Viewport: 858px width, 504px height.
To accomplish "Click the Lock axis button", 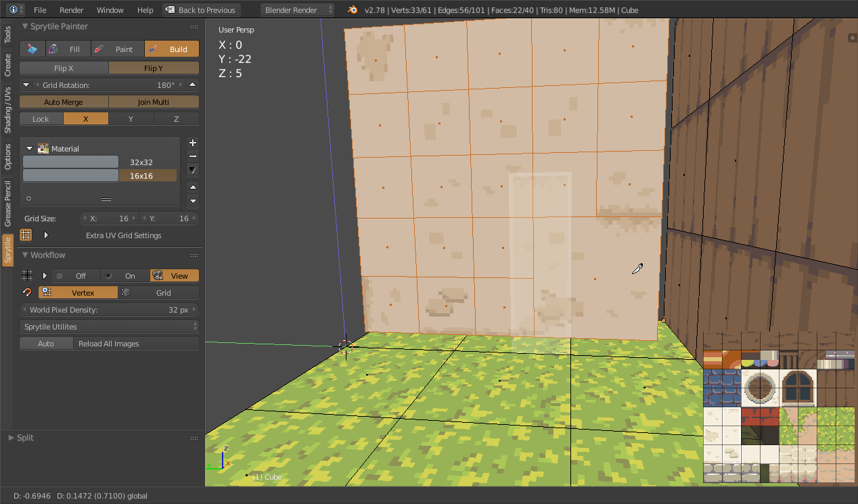I will pyautogui.click(x=41, y=119).
